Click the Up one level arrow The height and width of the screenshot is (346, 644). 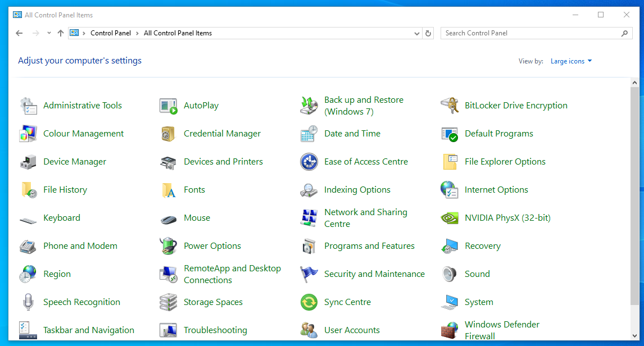[61, 33]
